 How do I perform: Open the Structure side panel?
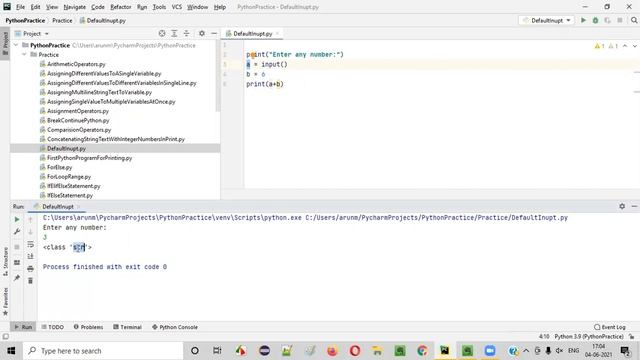[5, 261]
